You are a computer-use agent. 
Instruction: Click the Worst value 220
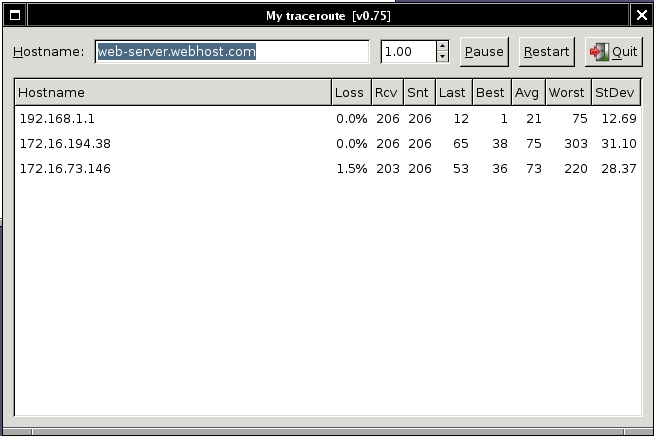pos(576,169)
